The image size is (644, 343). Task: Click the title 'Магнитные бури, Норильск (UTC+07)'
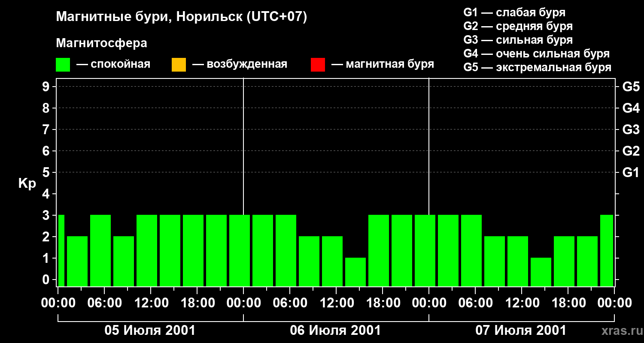(182, 17)
